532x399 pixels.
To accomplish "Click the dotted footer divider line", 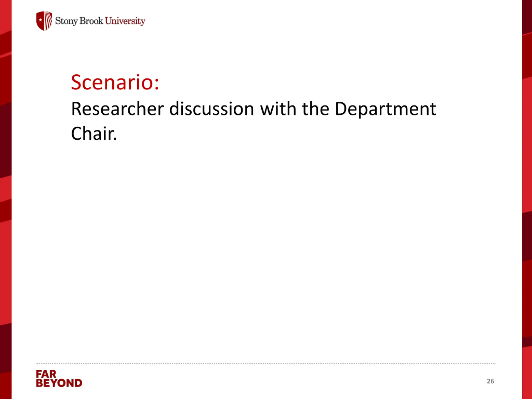I will (266, 363).
